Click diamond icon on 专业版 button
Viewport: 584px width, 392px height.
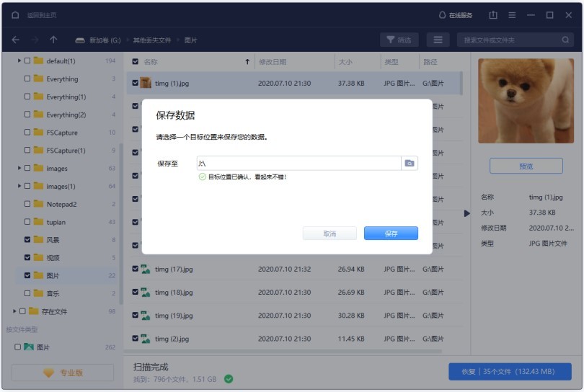point(48,373)
